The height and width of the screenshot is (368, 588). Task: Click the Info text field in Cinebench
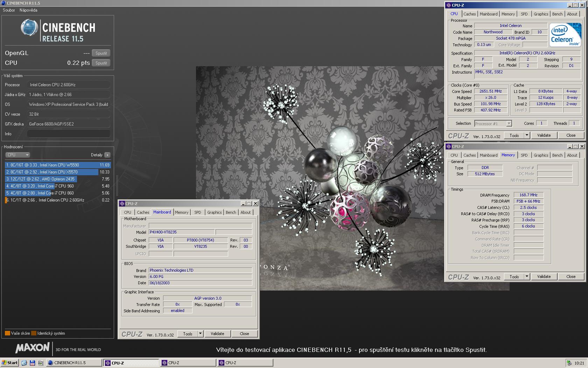click(x=69, y=134)
